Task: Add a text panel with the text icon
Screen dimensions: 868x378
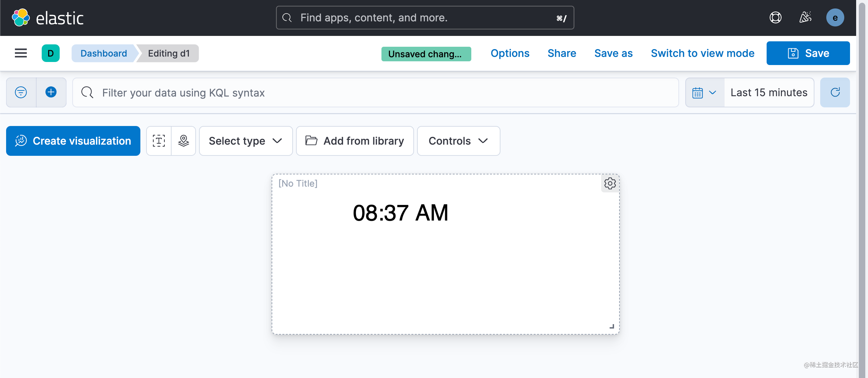Action: click(159, 141)
